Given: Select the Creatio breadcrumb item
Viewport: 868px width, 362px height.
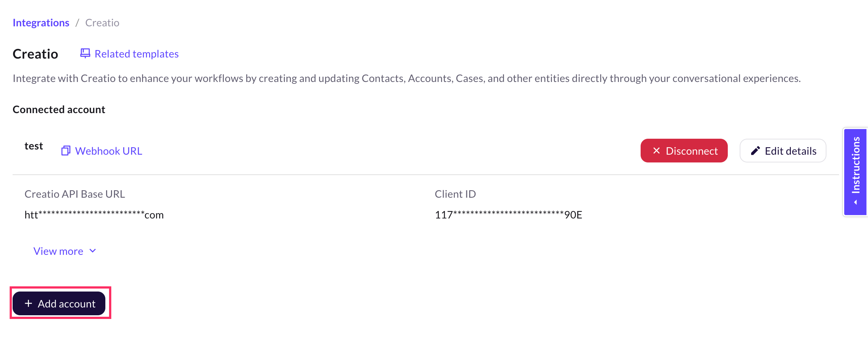Looking at the screenshot, I should (102, 23).
